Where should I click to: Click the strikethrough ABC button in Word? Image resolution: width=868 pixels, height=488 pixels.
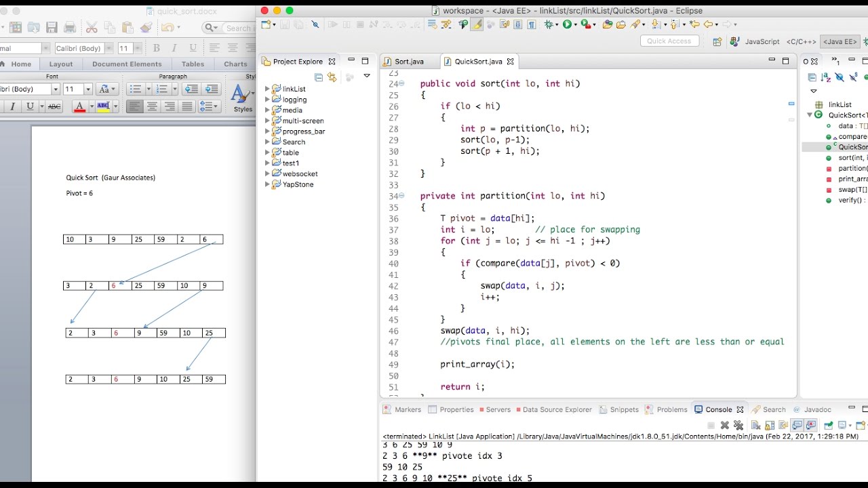[54, 106]
